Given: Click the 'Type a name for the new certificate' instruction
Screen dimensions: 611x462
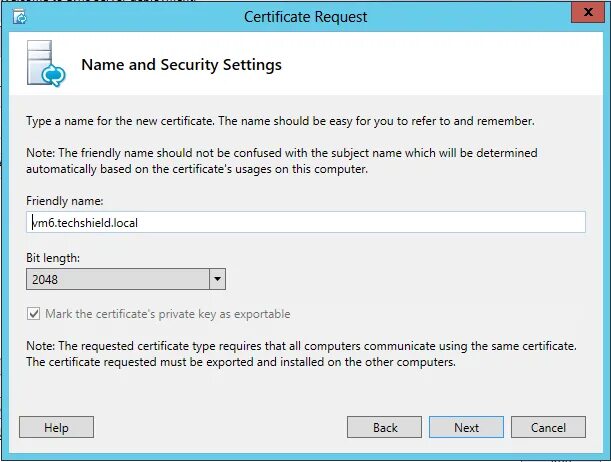Looking at the screenshot, I should 280,121.
